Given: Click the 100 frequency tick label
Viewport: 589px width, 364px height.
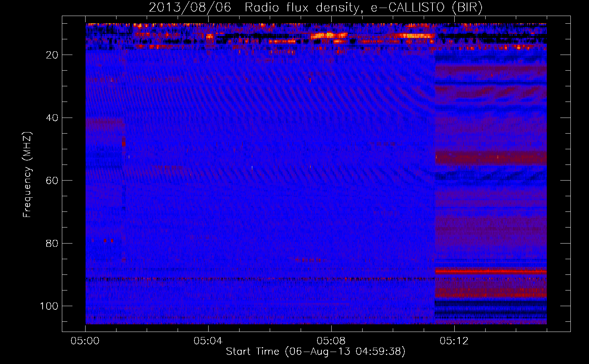Looking at the screenshot, I should pyautogui.click(x=49, y=306).
